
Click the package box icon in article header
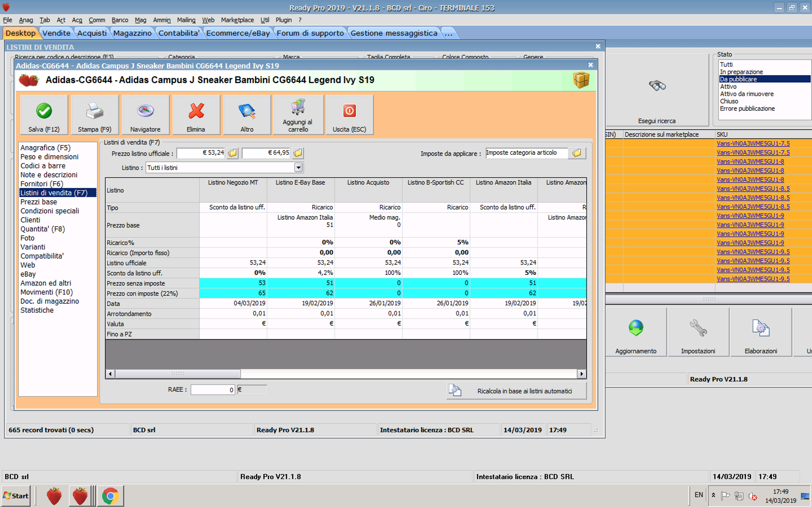click(581, 80)
